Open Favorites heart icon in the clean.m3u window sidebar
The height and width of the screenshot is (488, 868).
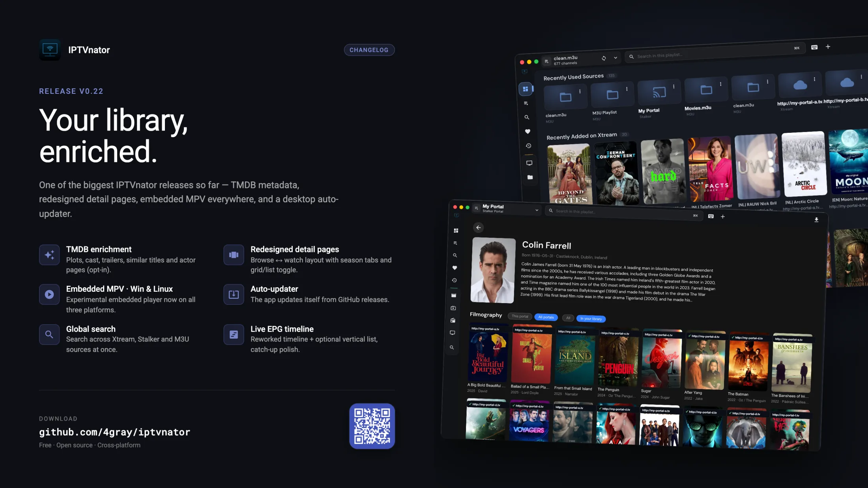tap(528, 132)
